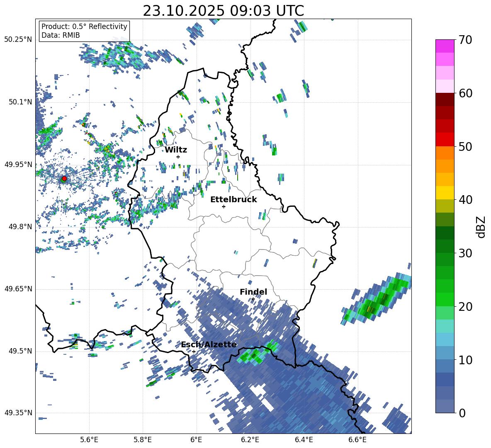Click the Data: RMIB text
The height and width of the screenshot is (448, 491).
click(x=61, y=35)
